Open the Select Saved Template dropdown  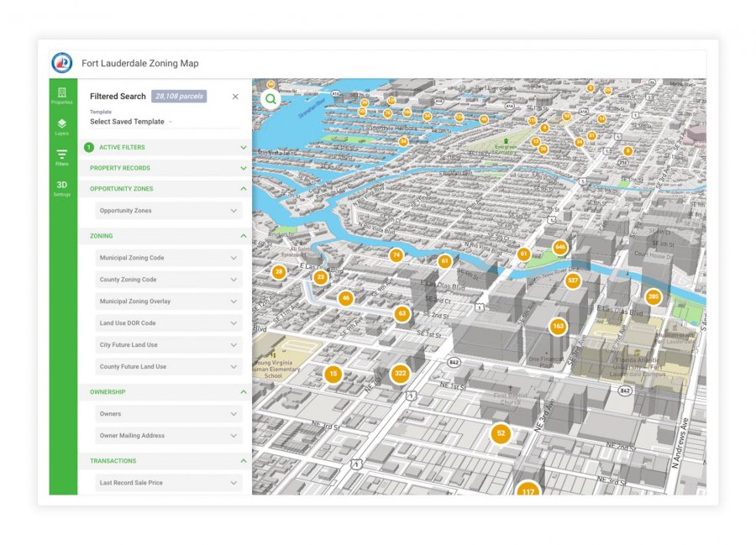click(126, 122)
